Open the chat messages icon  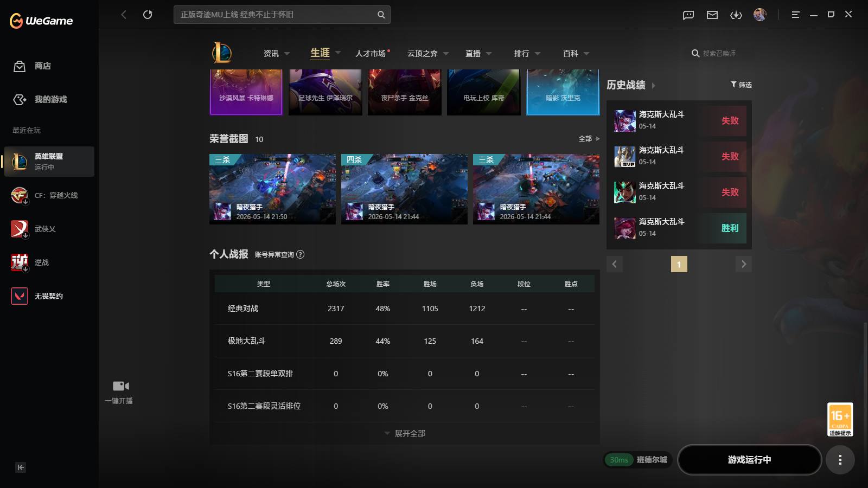tap(688, 15)
